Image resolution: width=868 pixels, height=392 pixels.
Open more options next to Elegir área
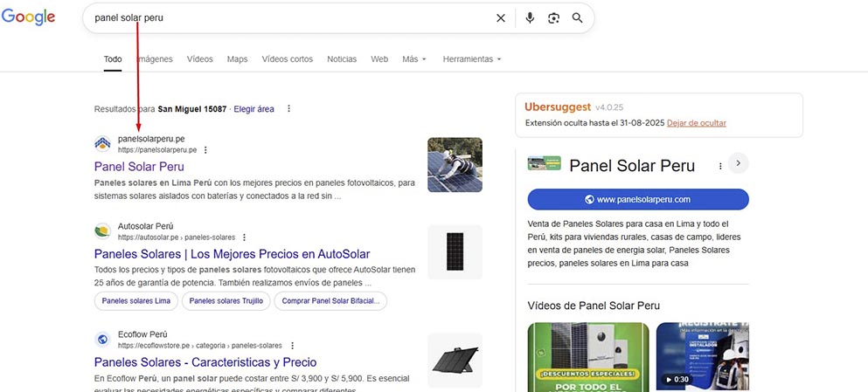click(288, 109)
